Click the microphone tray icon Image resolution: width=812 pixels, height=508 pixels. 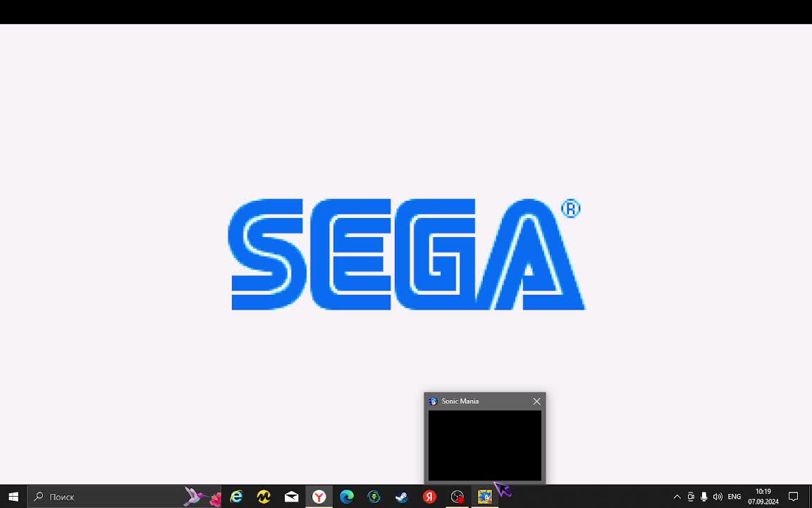click(703, 497)
